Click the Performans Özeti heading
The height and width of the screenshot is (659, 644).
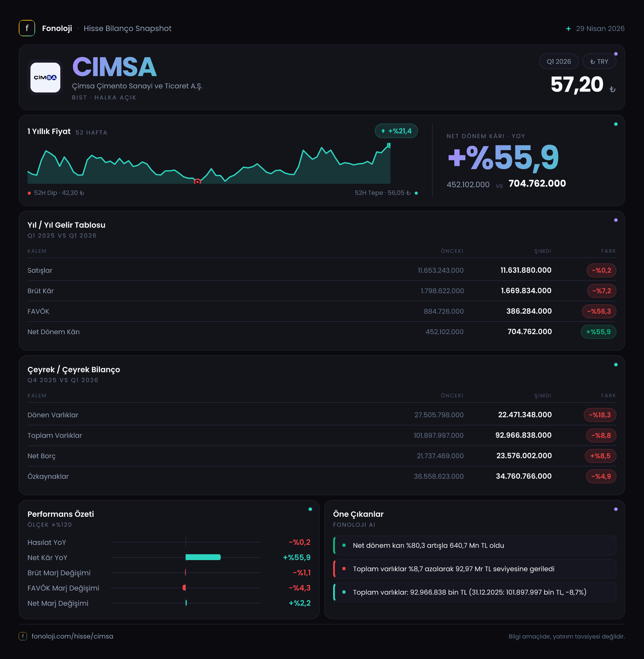61,514
